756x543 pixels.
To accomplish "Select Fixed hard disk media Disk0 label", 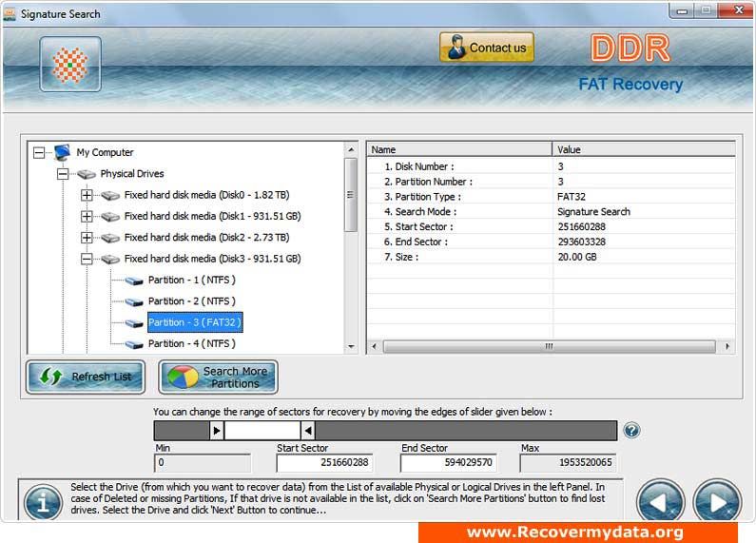I will 207,195.
